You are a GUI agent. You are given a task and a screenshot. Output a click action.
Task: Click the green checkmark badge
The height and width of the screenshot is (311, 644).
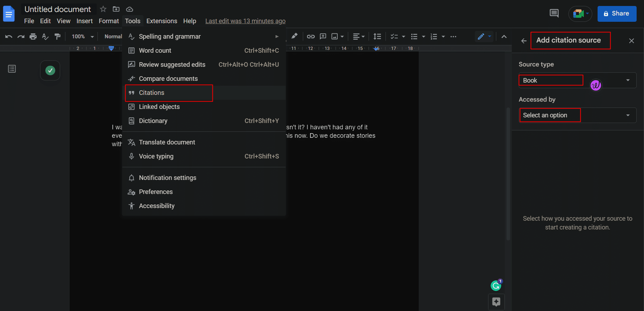50,71
